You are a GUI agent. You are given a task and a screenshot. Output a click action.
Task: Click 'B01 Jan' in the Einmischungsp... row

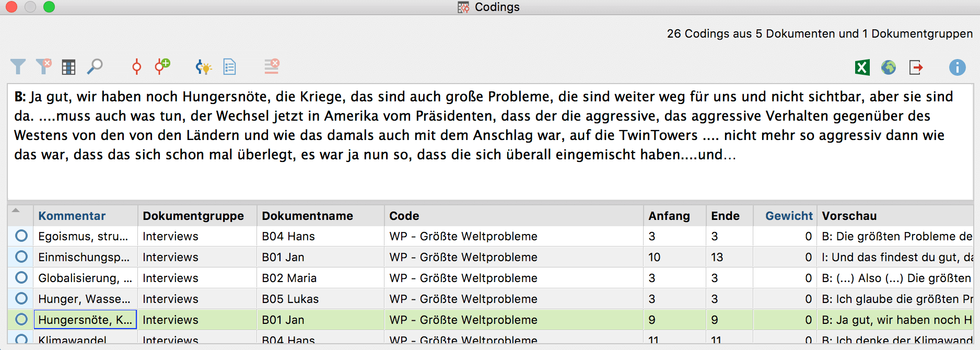click(x=320, y=257)
